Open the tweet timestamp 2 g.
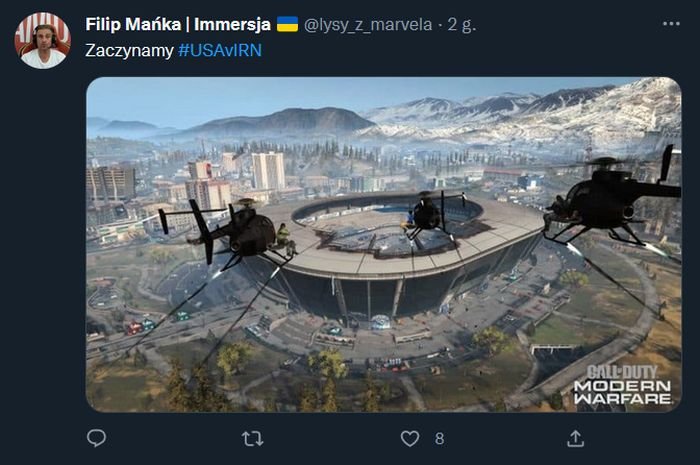The image size is (700, 465). 462,25
